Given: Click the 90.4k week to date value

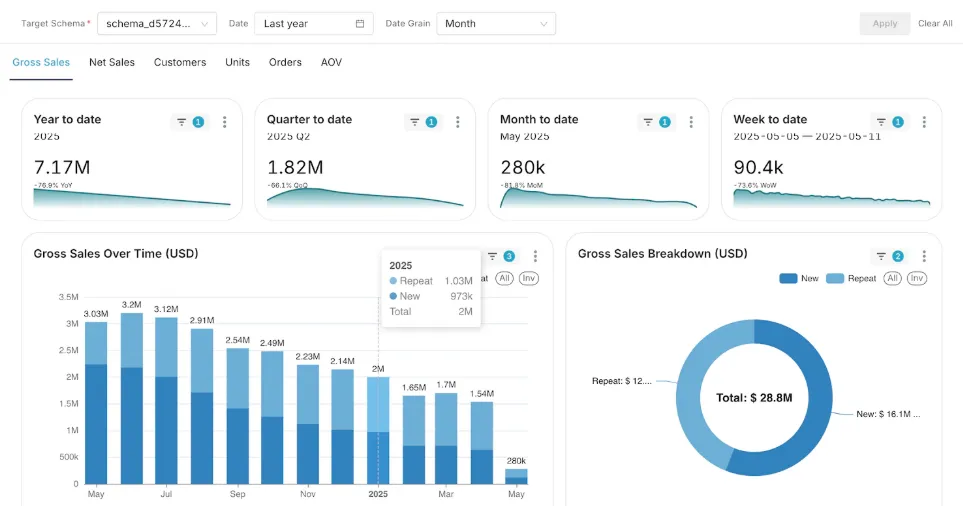Looking at the screenshot, I should click(x=758, y=167).
